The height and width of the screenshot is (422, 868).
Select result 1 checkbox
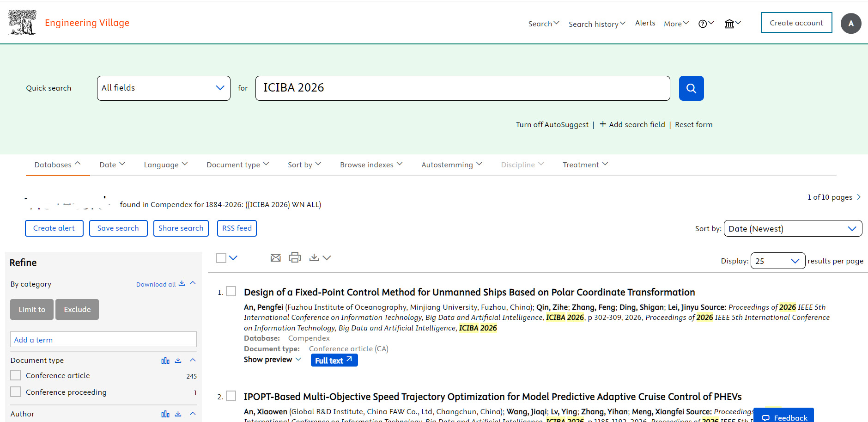click(x=231, y=291)
